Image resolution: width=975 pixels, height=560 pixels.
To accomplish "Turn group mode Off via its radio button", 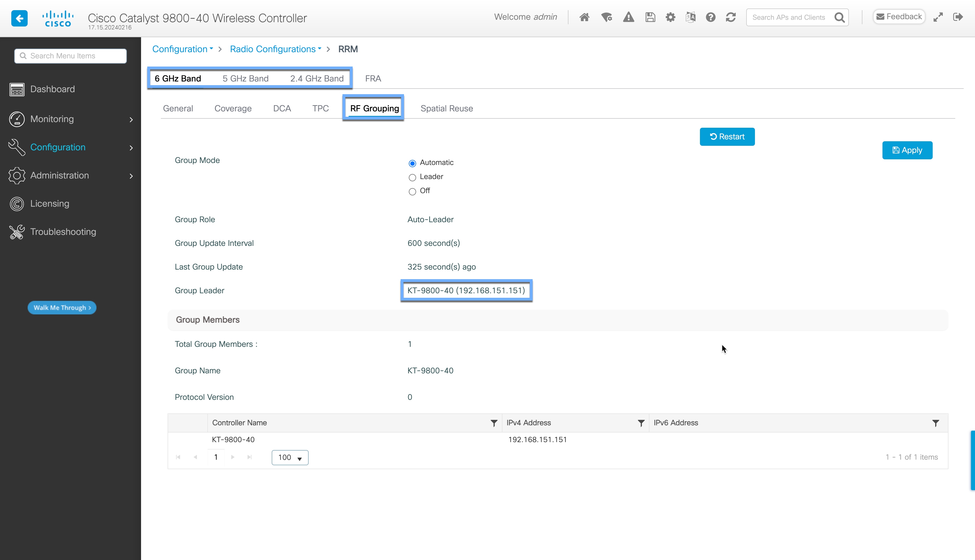I will point(412,191).
